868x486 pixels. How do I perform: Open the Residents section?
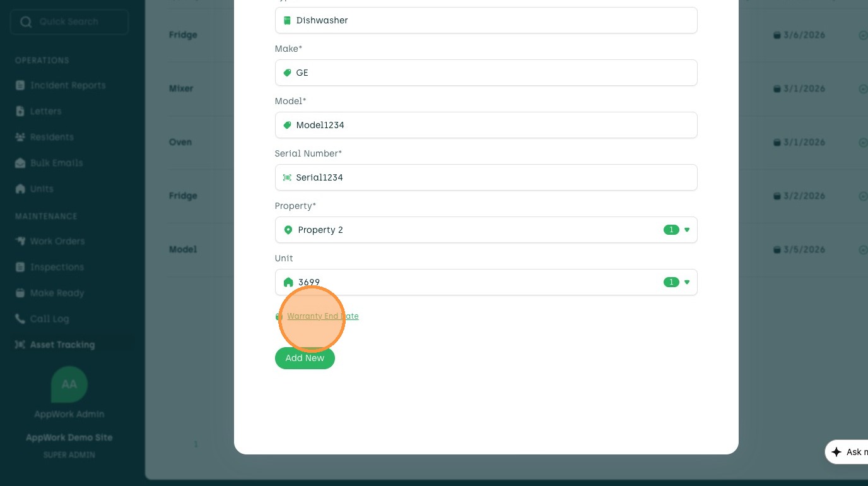44,137
